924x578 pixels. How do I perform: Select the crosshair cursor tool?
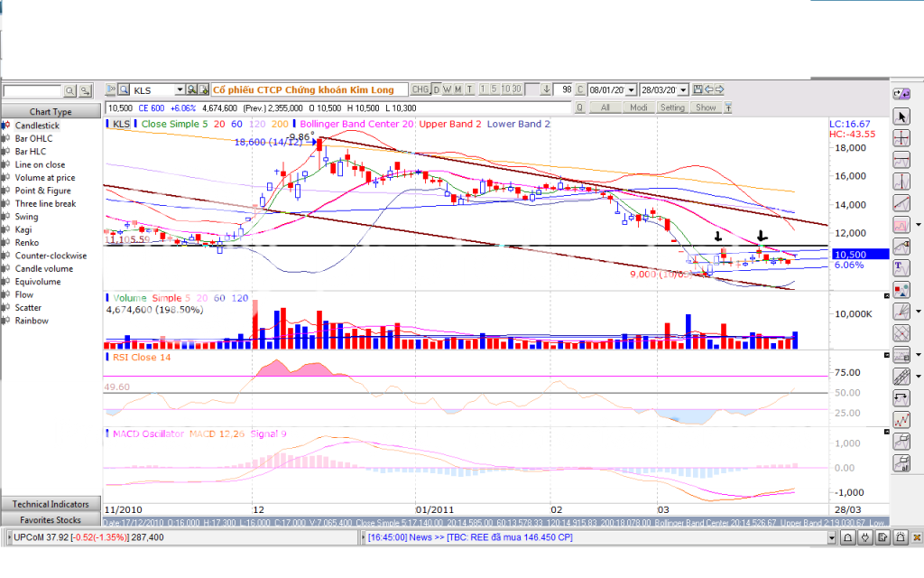[901, 138]
